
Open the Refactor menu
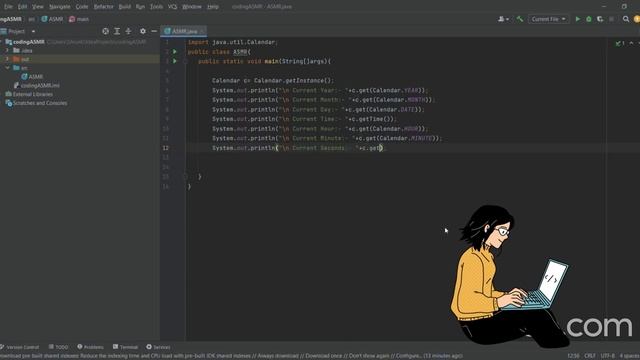coord(104,7)
